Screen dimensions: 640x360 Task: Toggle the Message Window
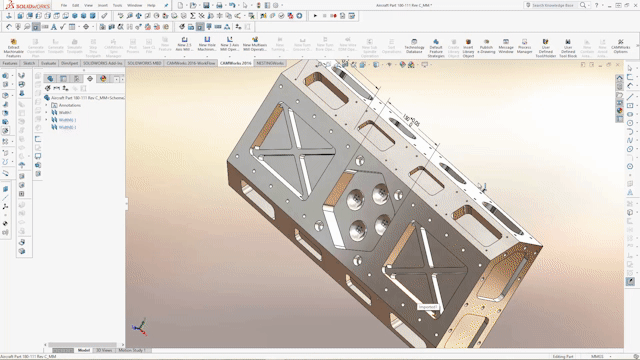[x=506, y=47]
